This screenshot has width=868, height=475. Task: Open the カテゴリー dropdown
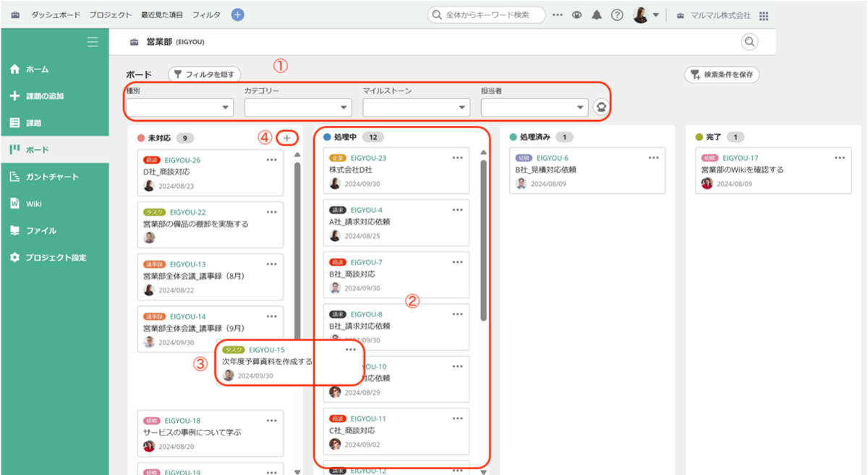point(298,108)
